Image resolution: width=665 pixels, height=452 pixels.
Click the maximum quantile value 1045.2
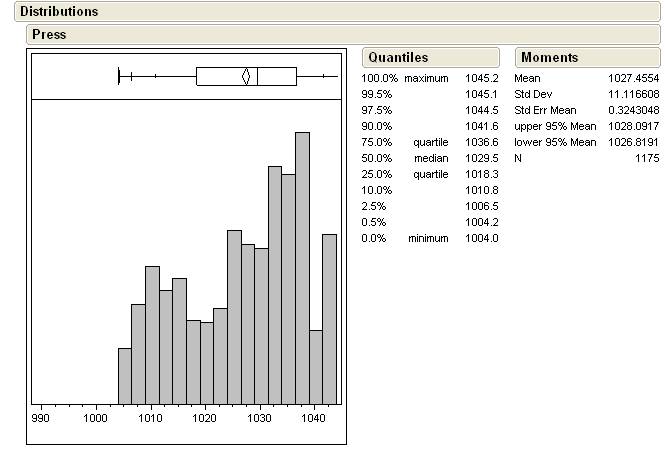[481, 78]
